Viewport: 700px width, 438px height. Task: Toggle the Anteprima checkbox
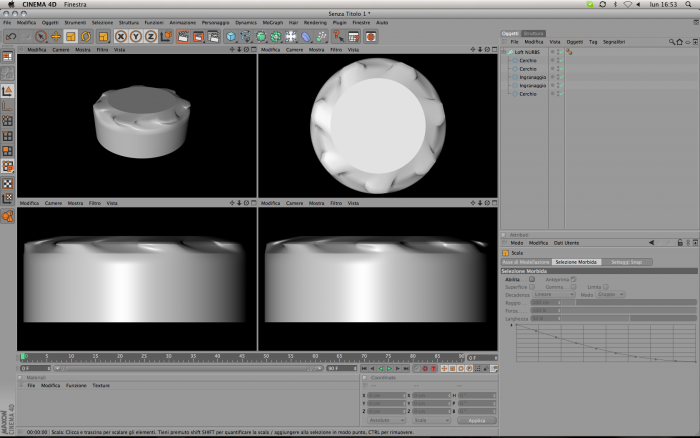pyautogui.click(x=573, y=279)
